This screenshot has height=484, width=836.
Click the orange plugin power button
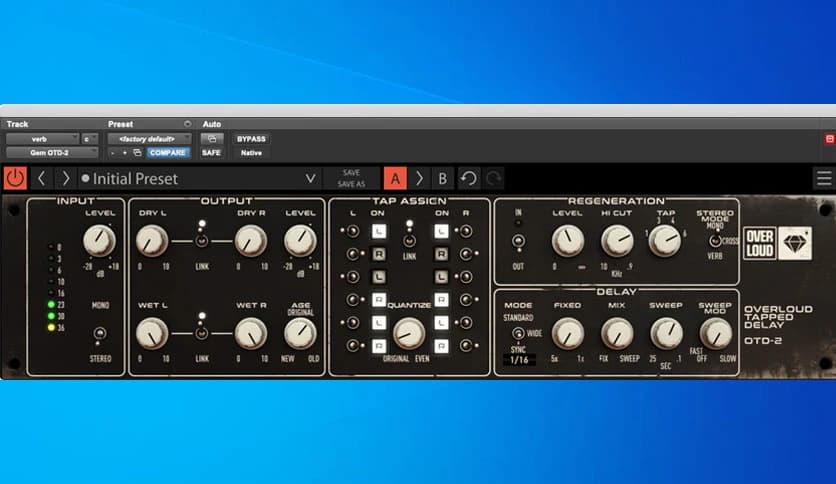pyautogui.click(x=15, y=178)
